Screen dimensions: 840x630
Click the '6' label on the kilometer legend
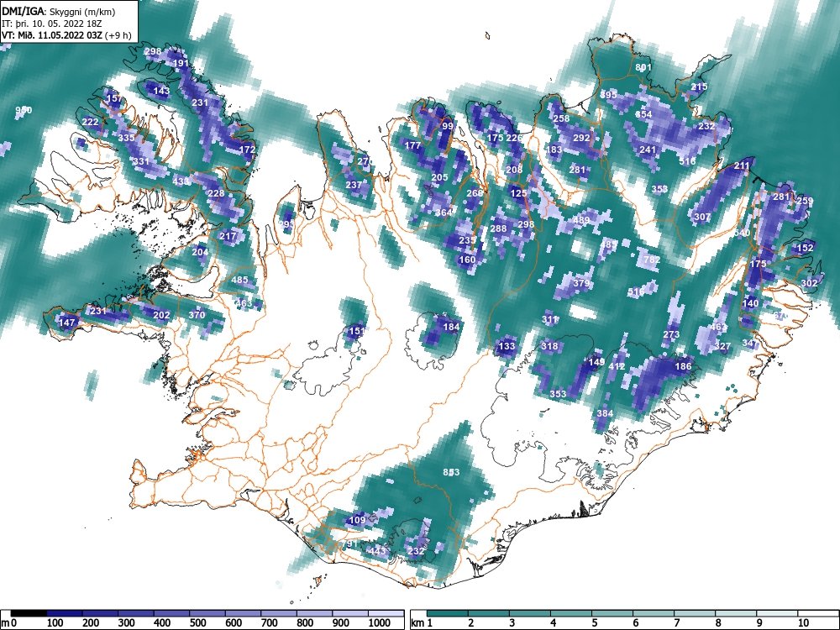(x=635, y=622)
